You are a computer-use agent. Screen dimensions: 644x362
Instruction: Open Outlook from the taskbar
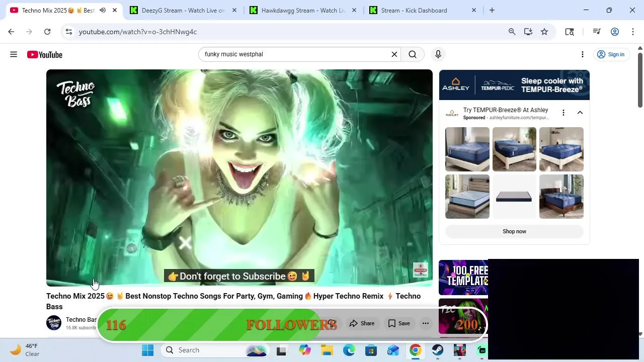[x=393, y=350]
